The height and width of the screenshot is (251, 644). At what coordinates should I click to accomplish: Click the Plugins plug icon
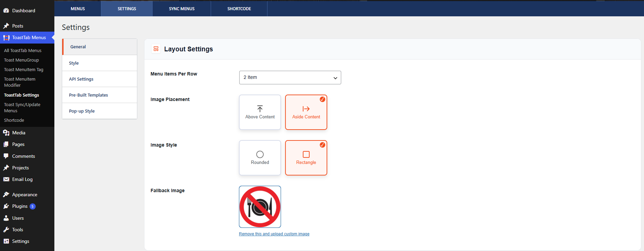(x=6, y=206)
